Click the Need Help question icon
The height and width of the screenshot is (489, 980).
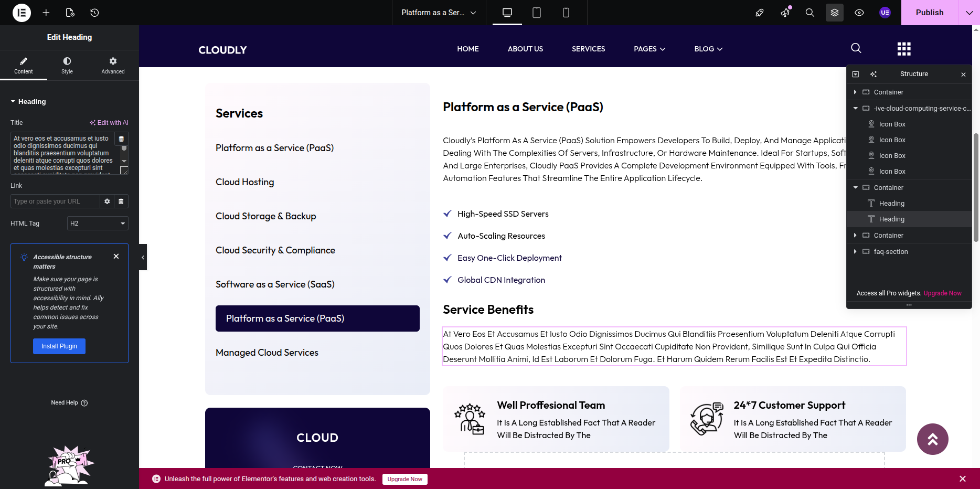[84, 403]
